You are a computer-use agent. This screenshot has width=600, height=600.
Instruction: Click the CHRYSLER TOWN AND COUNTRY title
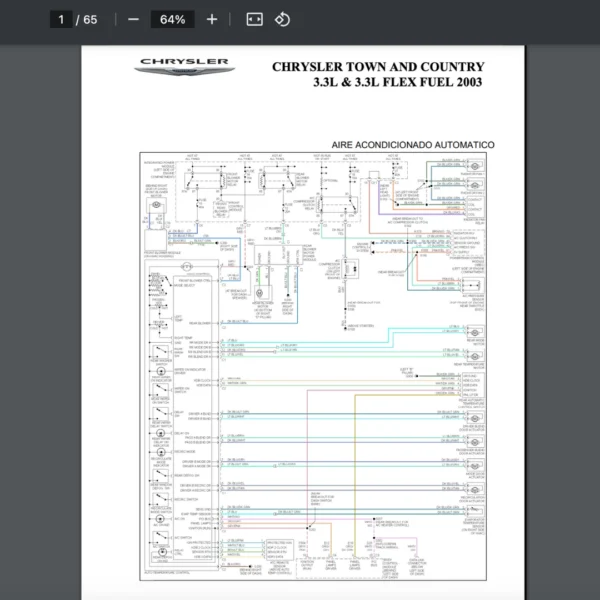click(x=378, y=67)
